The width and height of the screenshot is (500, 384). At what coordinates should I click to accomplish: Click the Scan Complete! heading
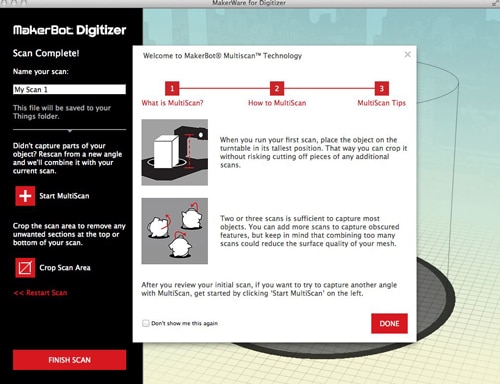(x=46, y=53)
